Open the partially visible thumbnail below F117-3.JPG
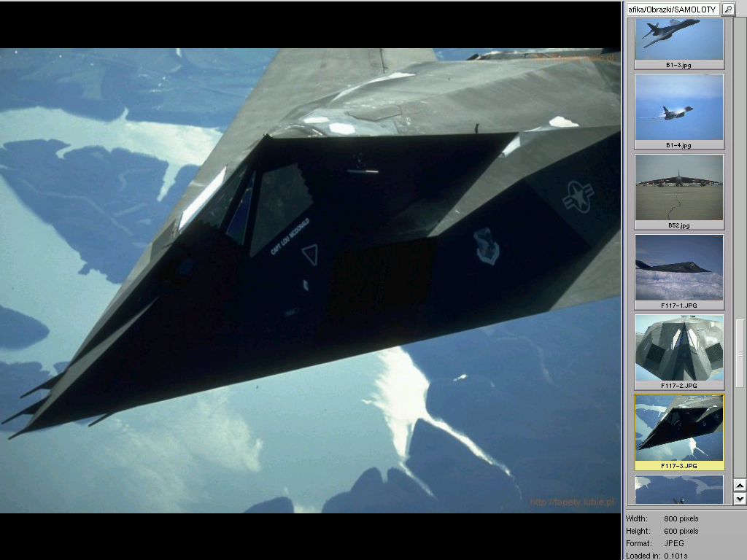The image size is (747, 560). 679,489
